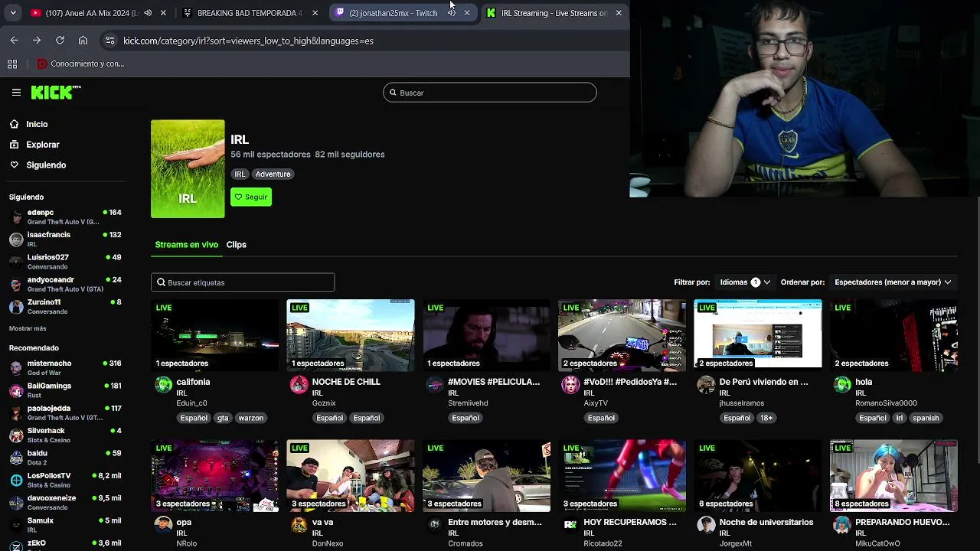Viewport: 980px width, 551px height.
Task: Open paolaojedda recommended channel
Action: tap(65, 412)
